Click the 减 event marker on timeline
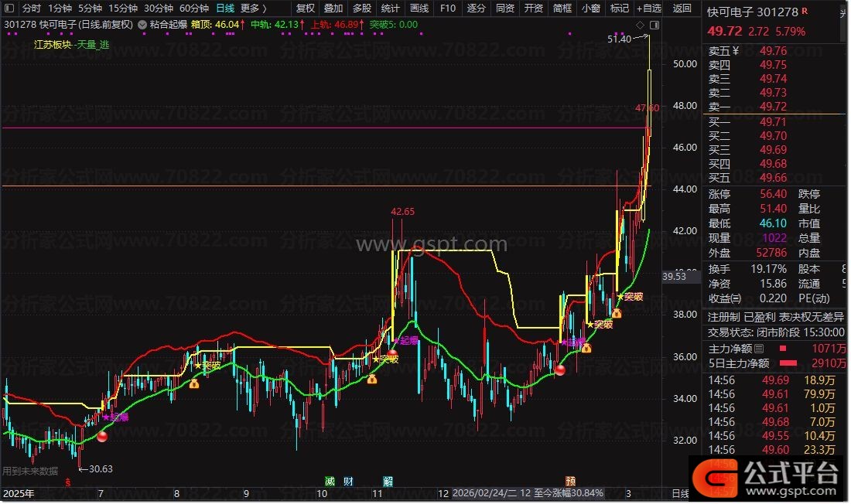The height and width of the screenshot is (504, 851). (x=330, y=481)
